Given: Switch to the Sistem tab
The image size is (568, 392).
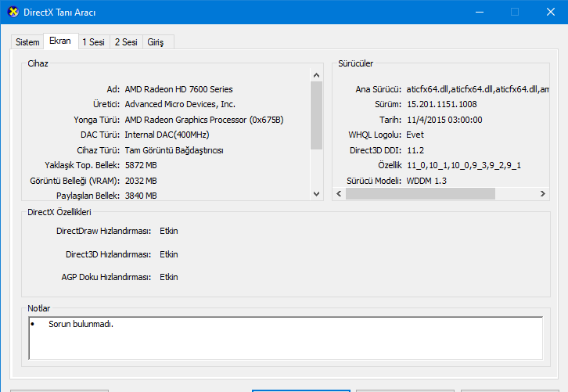Looking at the screenshot, I should click(27, 42).
